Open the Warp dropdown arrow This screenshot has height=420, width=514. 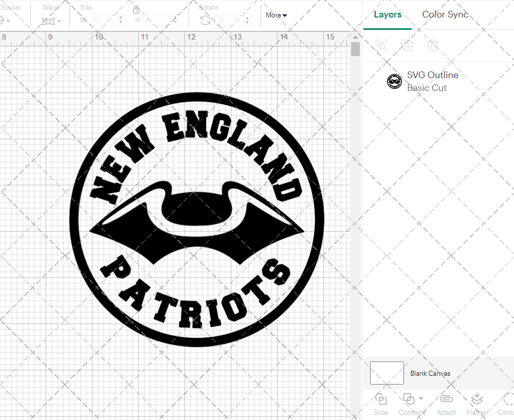[58, 21]
